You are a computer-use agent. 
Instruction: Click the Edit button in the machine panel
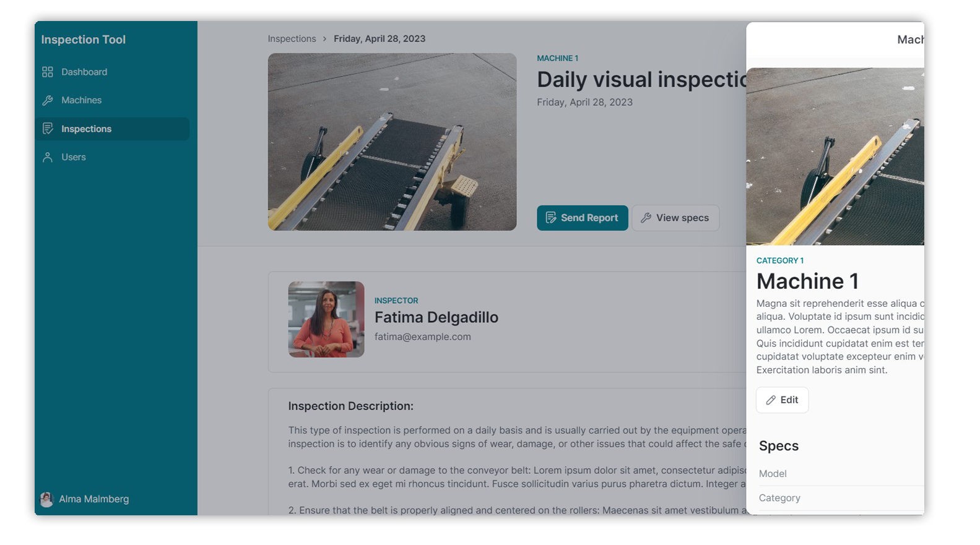coord(782,400)
